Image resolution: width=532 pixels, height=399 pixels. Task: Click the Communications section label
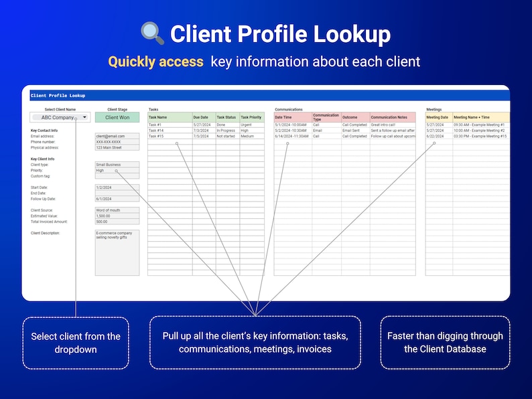coord(288,110)
